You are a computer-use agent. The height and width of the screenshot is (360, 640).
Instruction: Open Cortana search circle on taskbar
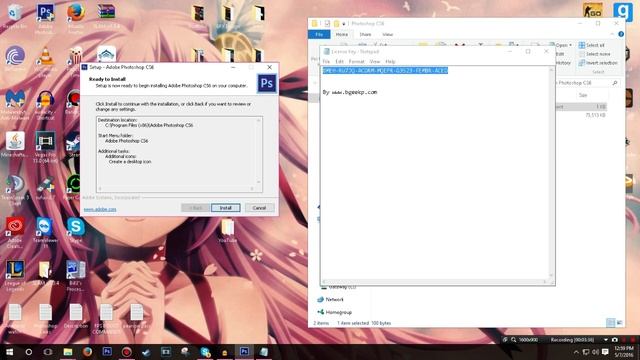click(x=29, y=352)
